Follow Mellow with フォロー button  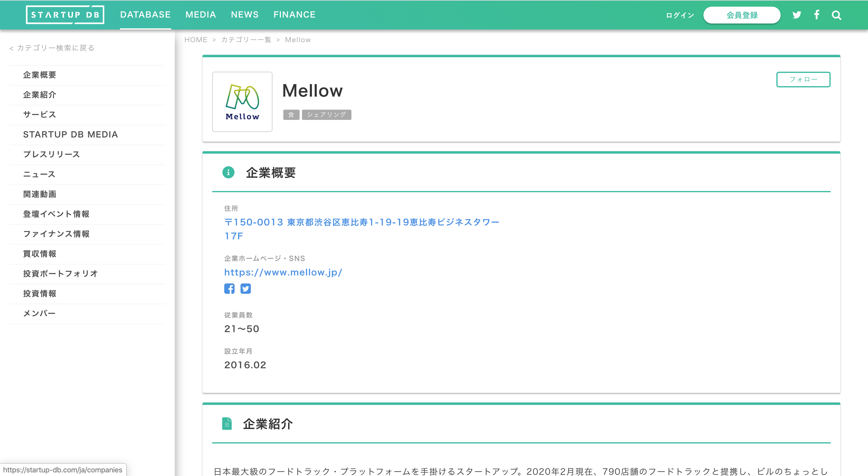point(803,80)
